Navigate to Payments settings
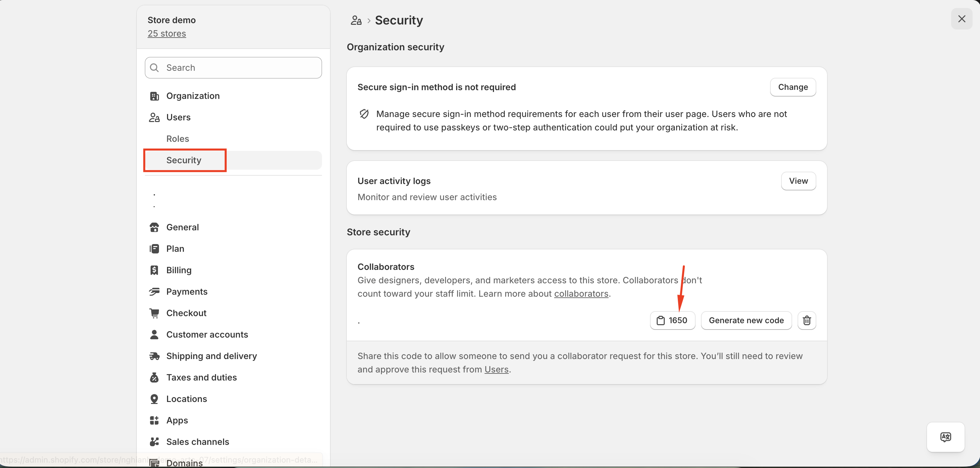 point(233,292)
